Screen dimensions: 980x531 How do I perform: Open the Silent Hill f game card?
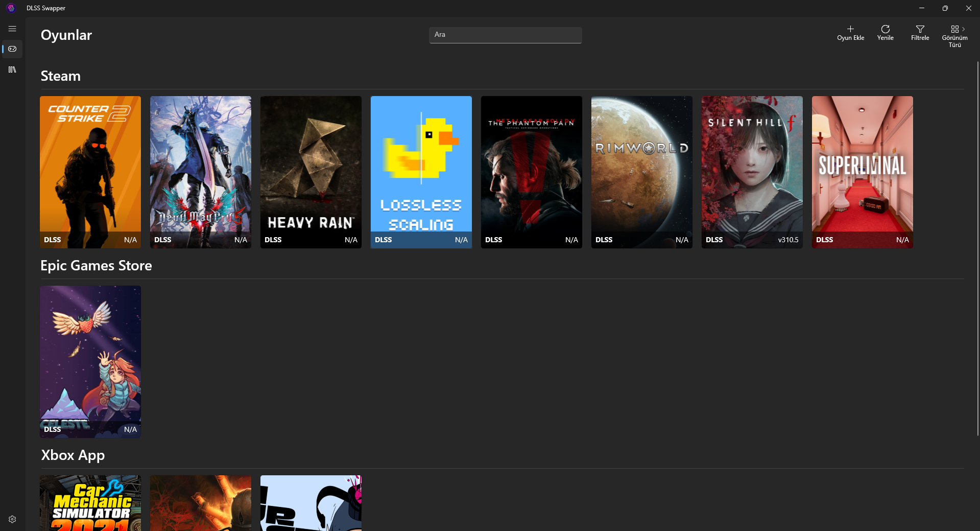click(x=752, y=172)
